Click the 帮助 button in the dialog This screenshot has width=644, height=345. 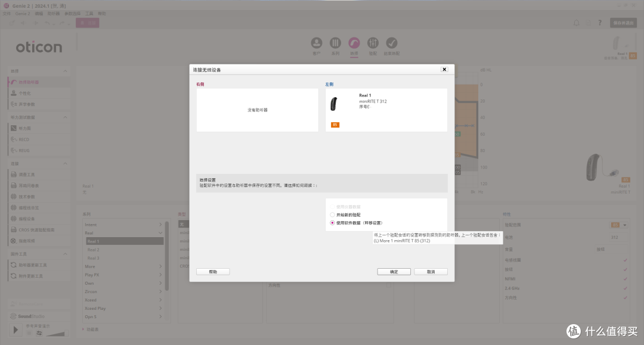pos(213,272)
